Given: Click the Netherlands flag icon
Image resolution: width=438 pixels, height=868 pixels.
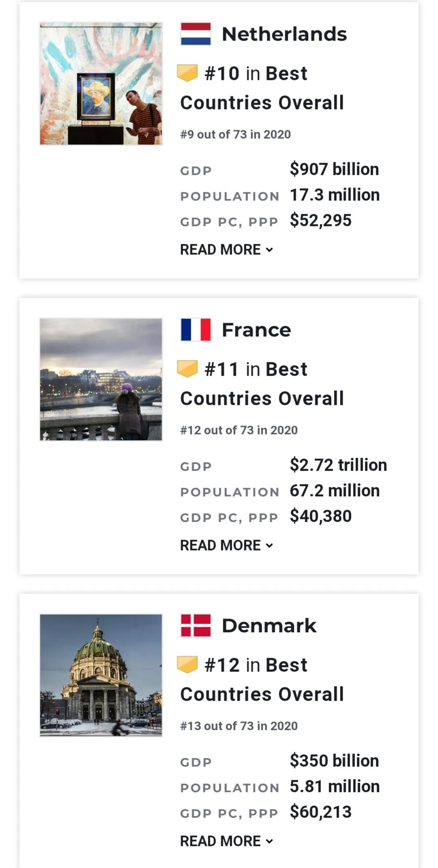Looking at the screenshot, I should (x=196, y=34).
